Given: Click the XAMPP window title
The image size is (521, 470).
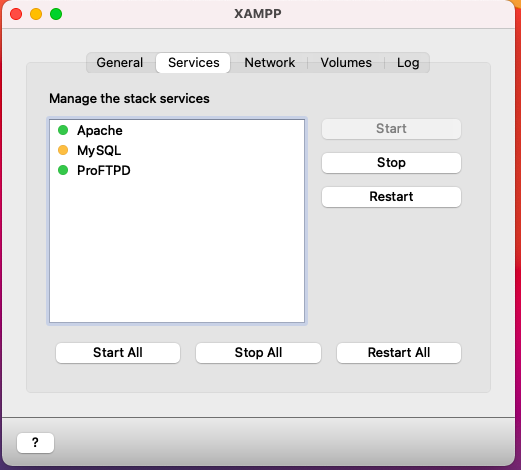Looking at the screenshot, I should [258, 14].
